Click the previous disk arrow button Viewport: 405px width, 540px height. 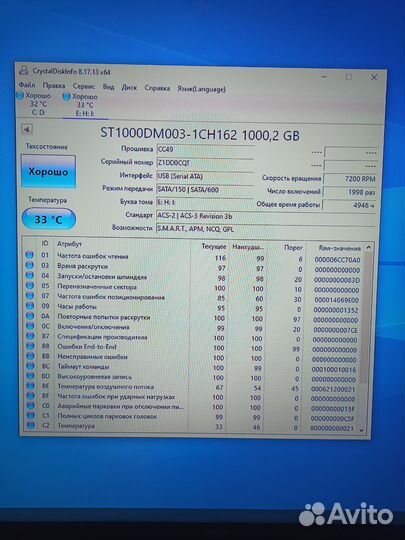pyautogui.click(x=27, y=130)
